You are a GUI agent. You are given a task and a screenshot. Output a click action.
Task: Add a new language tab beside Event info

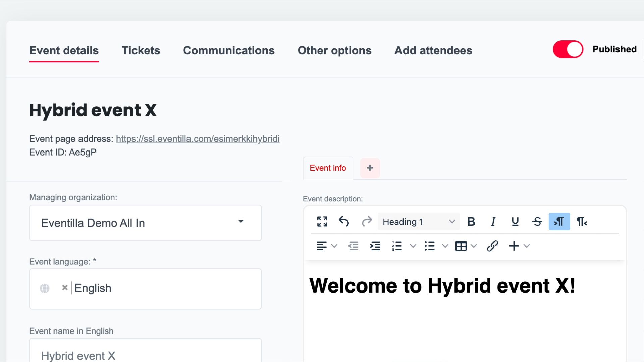click(370, 168)
